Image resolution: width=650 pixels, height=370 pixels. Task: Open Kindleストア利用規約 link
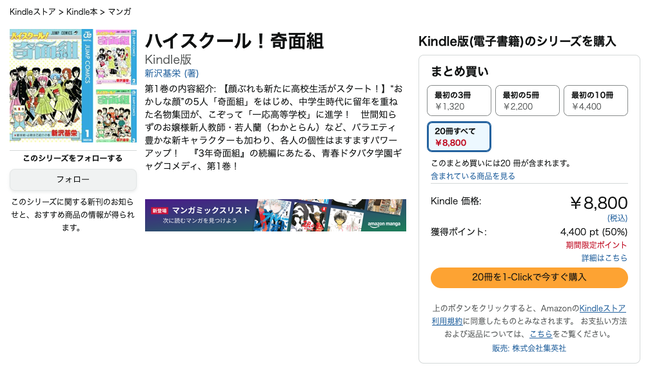click(529, 315)
